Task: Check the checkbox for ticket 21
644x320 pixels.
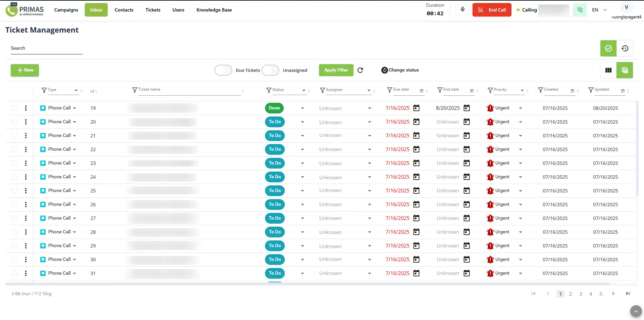Action: point(14,136)
